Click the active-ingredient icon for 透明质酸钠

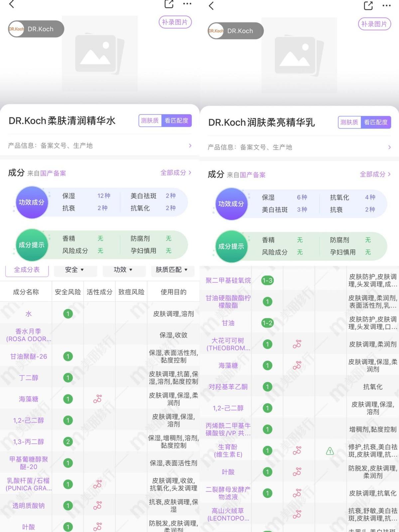point(97,505)
